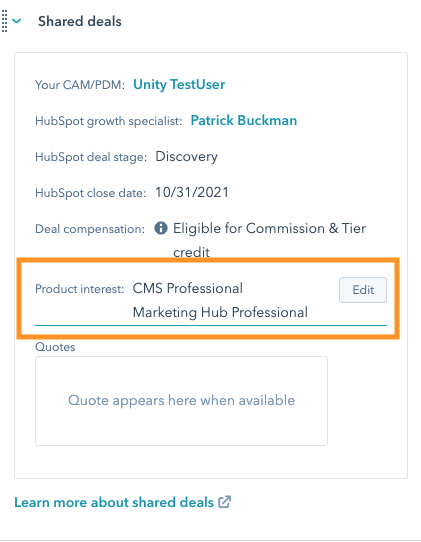Click the Deal compensation info icon
Image resolution: width=421 pixels, height=542 pixels.
click(161, 228)
